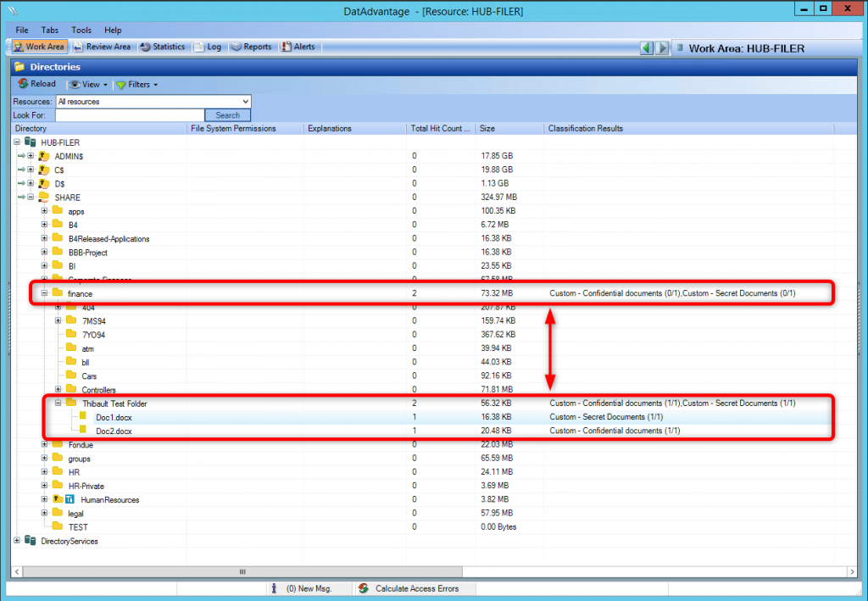The width and height of the screenshot is (868, 601).
Task: Click the TEST folder icon
Action: pyautogui.click(x=58, y=526)
